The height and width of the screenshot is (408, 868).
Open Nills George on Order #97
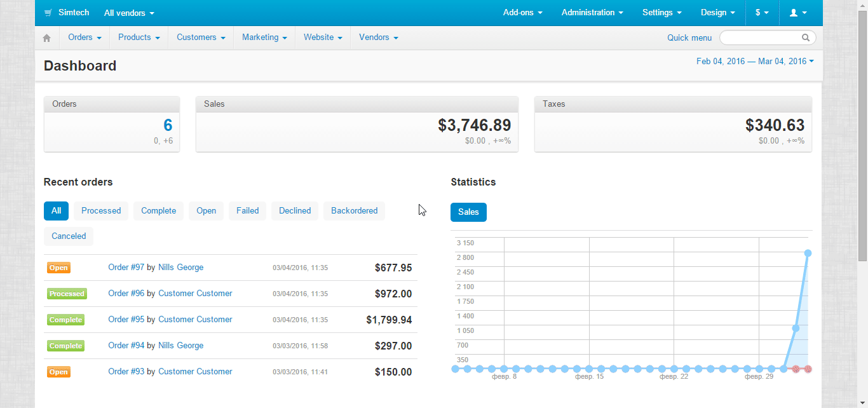click(x=181, y=268)
